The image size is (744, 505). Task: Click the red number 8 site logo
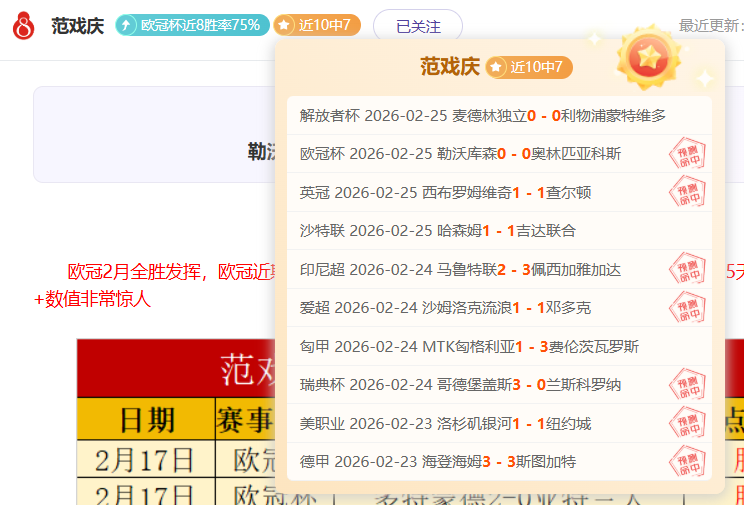(23, 26)
